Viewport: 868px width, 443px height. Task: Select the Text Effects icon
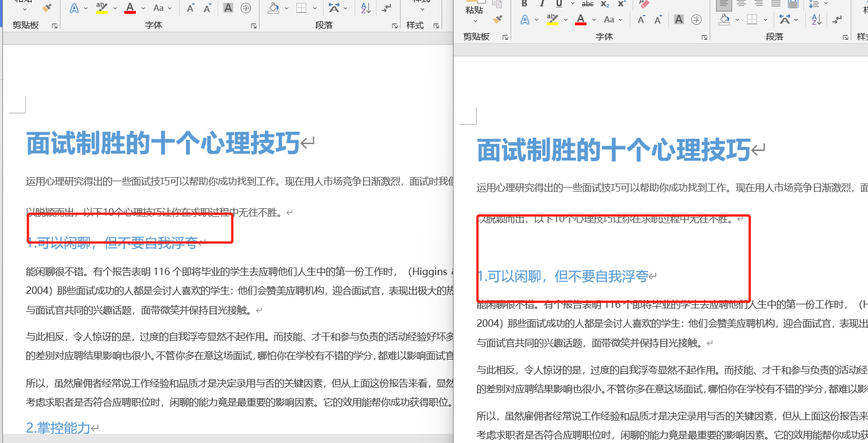pyautogui.click(x=524, y=19)
